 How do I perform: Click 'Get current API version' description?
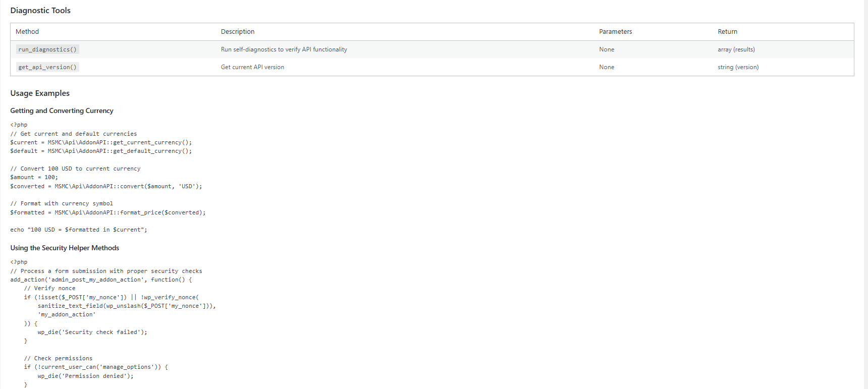(x=252, y=67)
